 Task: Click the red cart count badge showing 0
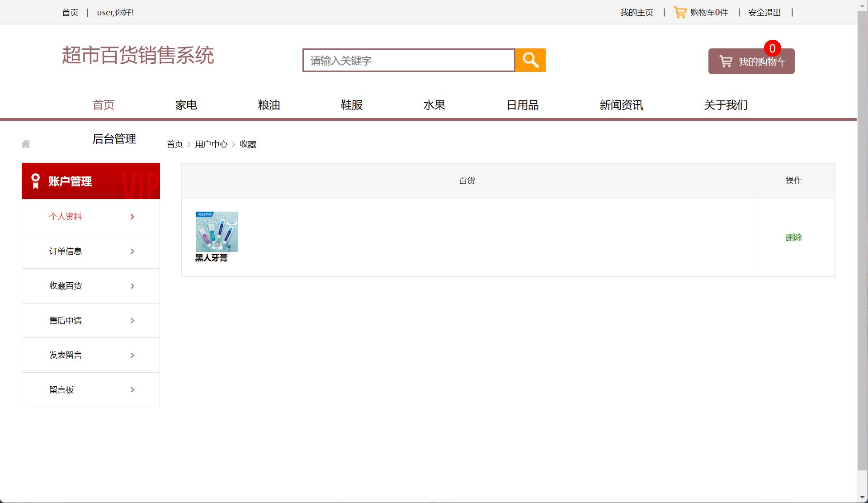[773, 47]
